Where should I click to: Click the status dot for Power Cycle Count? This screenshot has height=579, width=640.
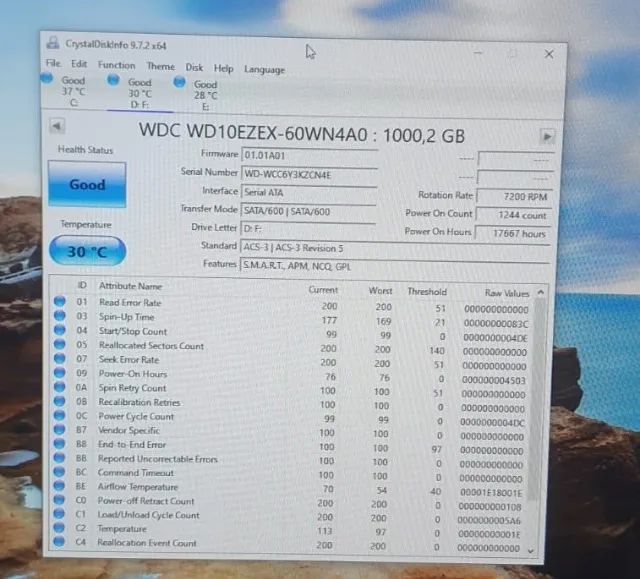click(x=60, y=415)
